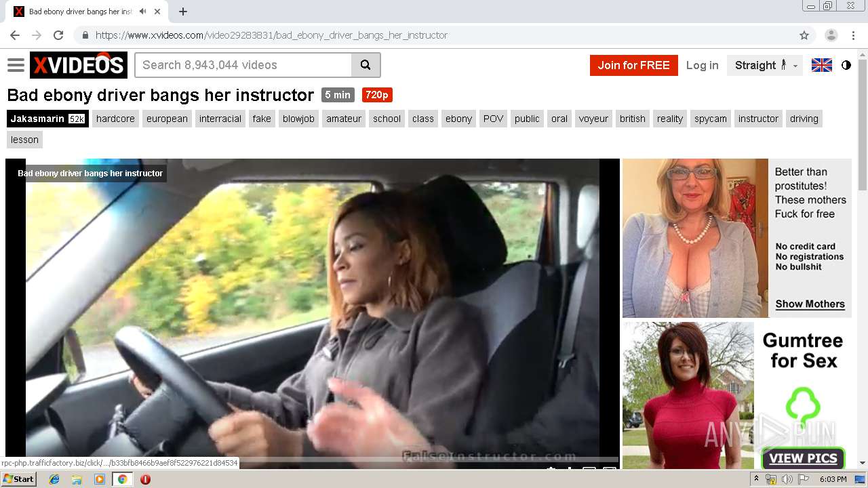This screenshot has height=488, width=868.
Task: Open the Windows Start menu
Action: [x=19, y=479]
